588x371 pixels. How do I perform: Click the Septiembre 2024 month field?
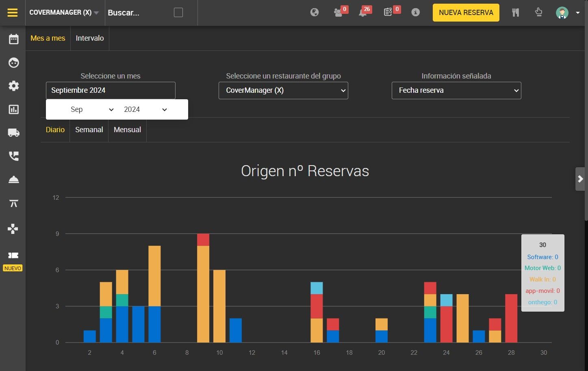(111, 90)
